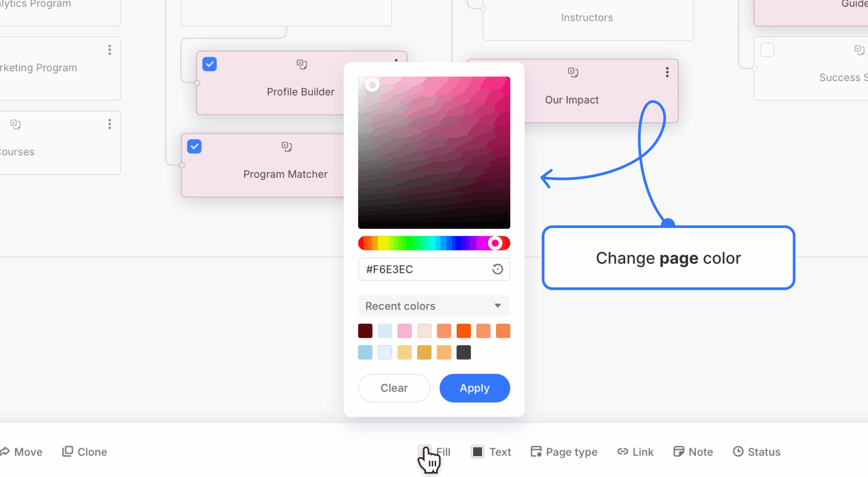Click the hue slider handle

495,243
